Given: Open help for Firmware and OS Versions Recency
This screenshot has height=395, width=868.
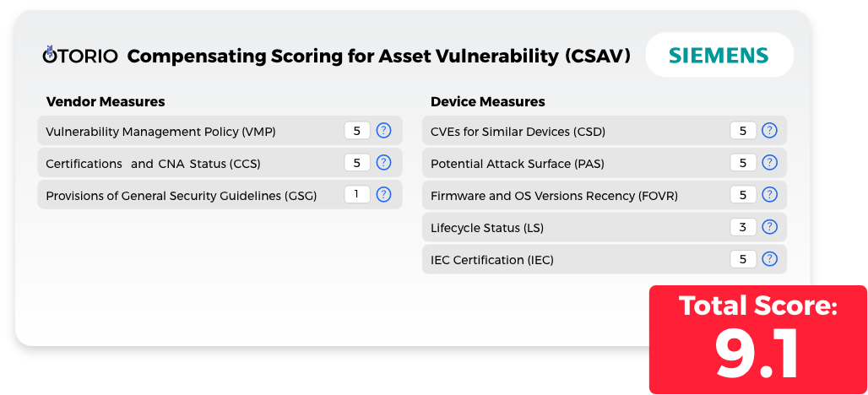Looking at the screenshot, I should click(769, 195).
